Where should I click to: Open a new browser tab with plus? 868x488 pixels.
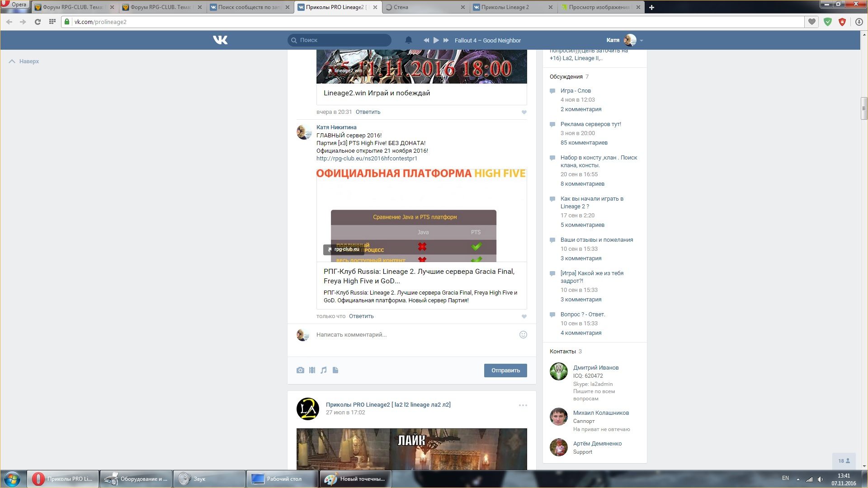651,7
